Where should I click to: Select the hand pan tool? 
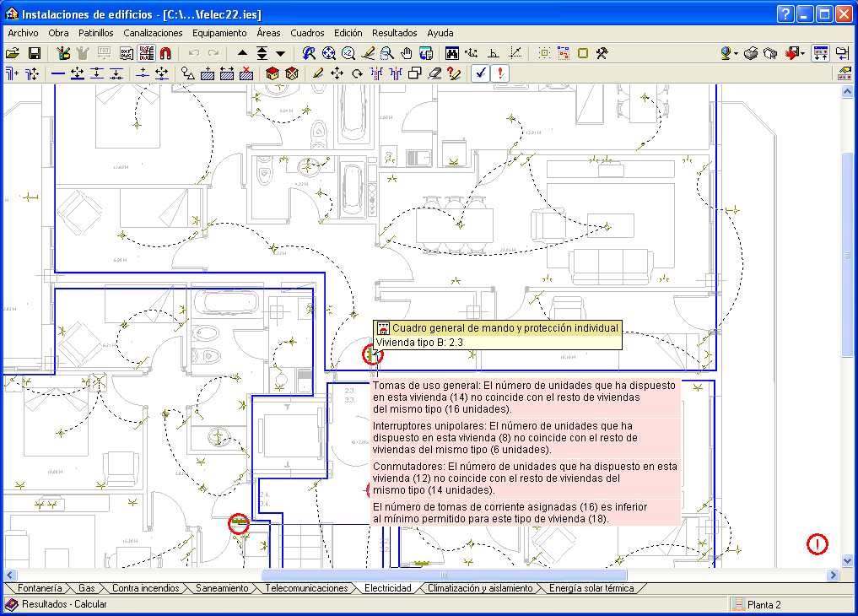click(406, 53)
